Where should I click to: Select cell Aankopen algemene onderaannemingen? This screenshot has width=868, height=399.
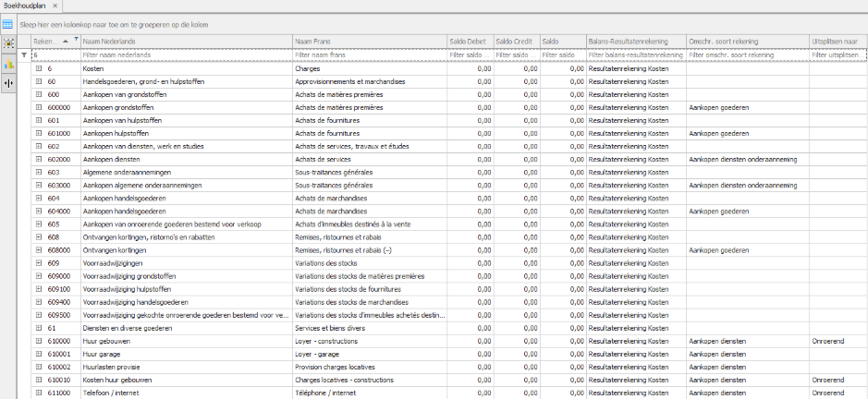(x=187, y=186)
